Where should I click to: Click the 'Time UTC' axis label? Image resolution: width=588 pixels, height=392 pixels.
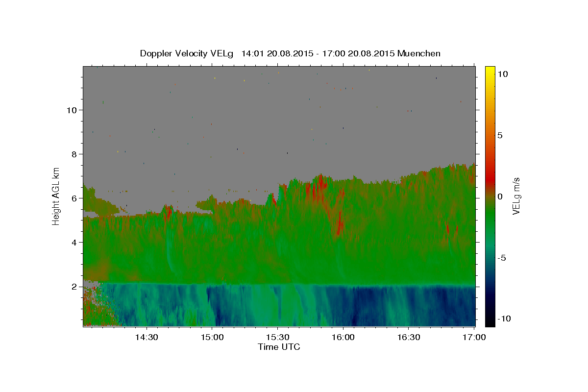(x=279, y=347)
